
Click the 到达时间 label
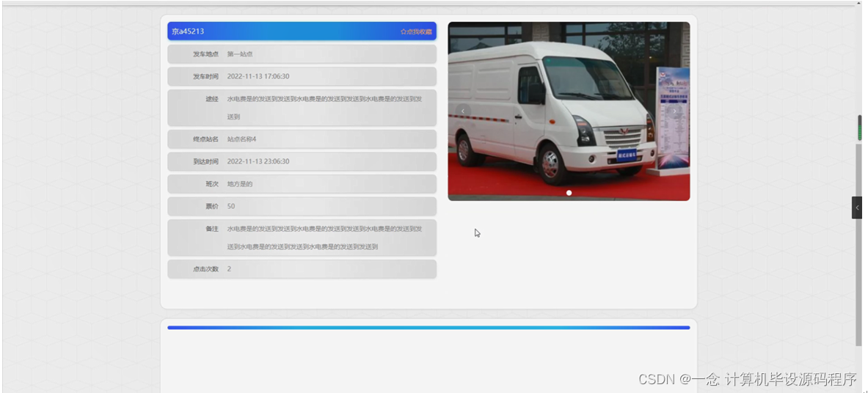(205, 161)
